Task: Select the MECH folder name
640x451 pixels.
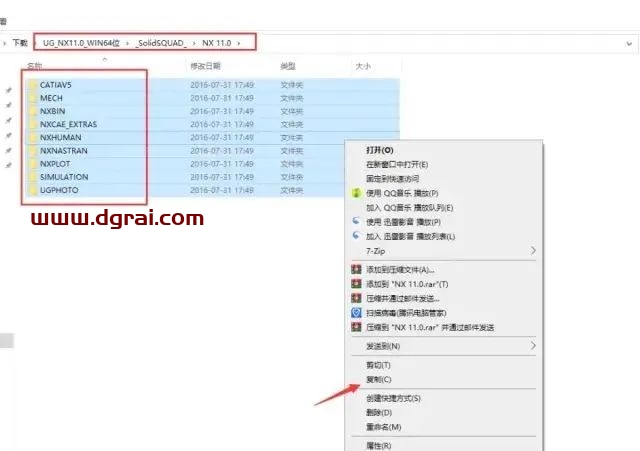Action: click(51, 98)
